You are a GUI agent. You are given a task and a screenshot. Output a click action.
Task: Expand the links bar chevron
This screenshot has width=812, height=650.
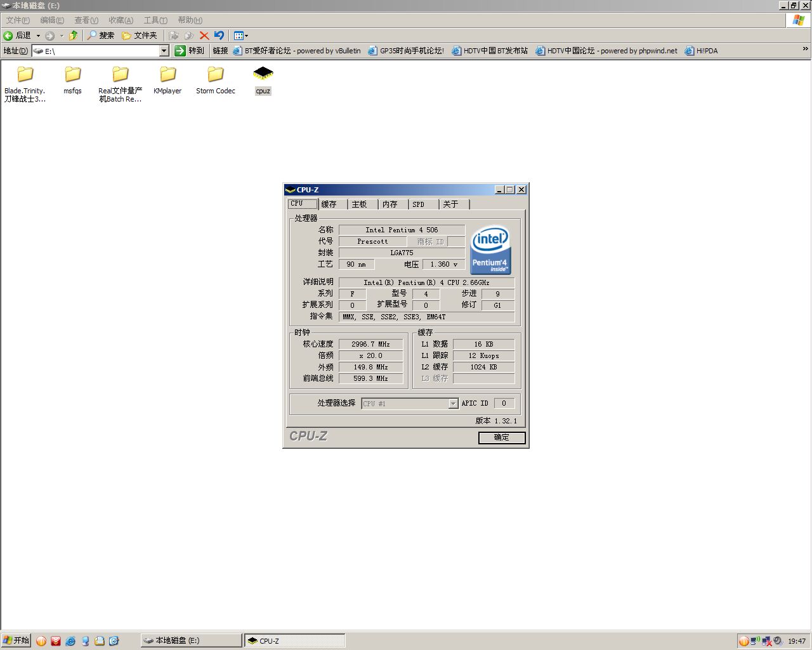(x=806, y=50)
